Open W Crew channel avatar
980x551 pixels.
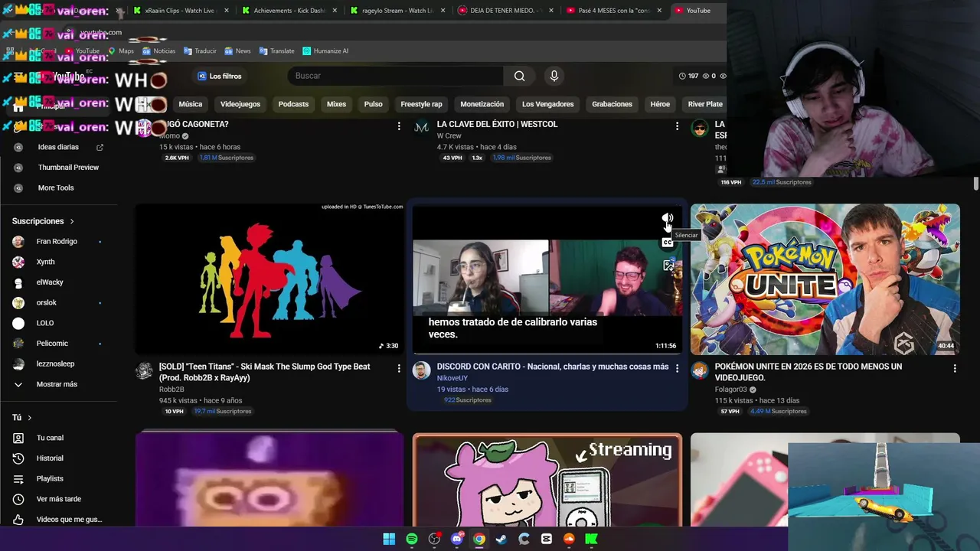[x=421, y=128]
